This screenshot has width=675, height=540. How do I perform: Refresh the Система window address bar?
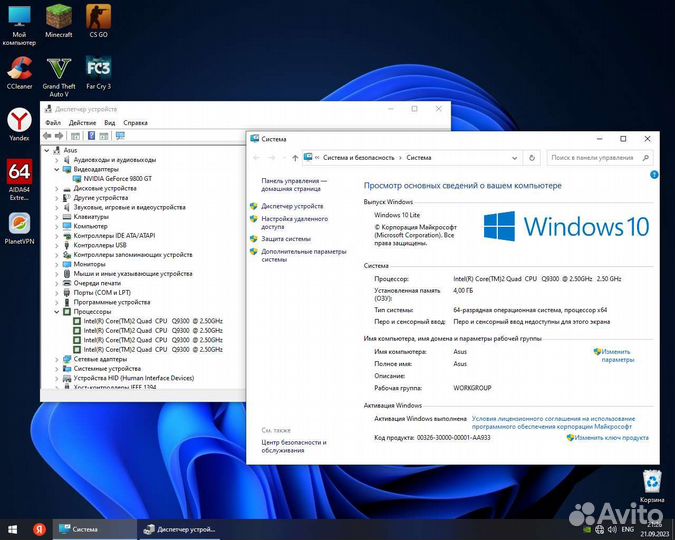click(532, 158)
